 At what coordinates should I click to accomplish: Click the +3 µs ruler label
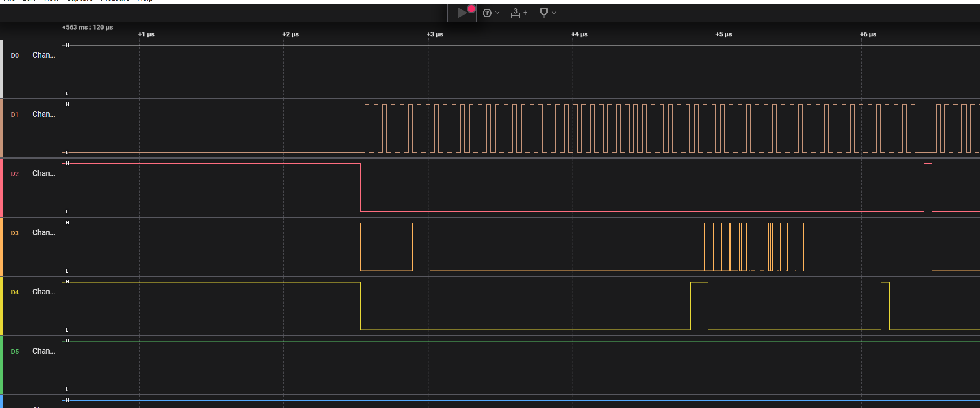(x=435, y=34)
